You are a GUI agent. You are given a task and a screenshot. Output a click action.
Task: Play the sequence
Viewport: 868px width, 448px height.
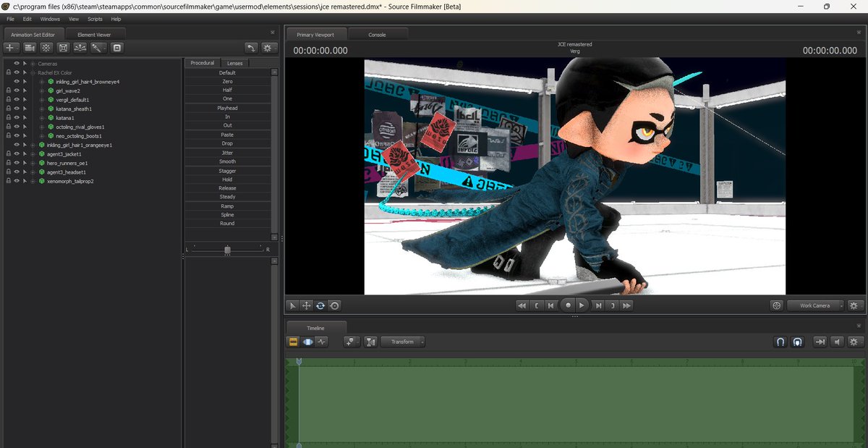click(x=582, y=305)
